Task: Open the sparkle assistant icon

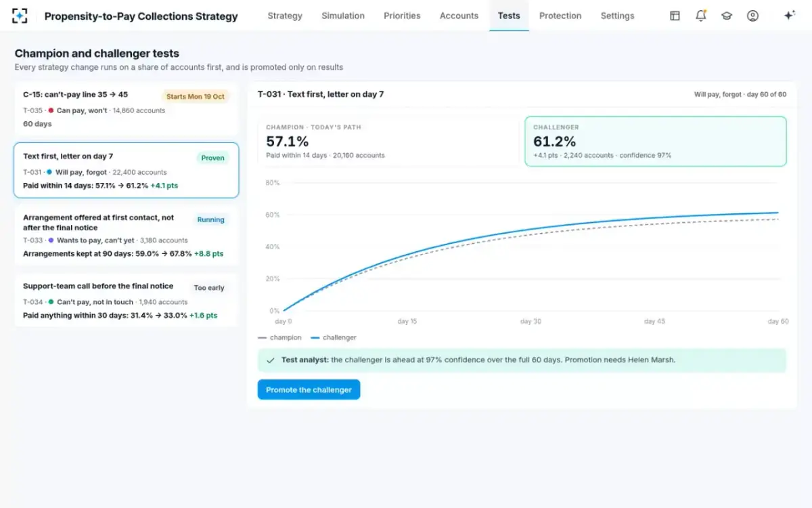Action: click(789, 16)
